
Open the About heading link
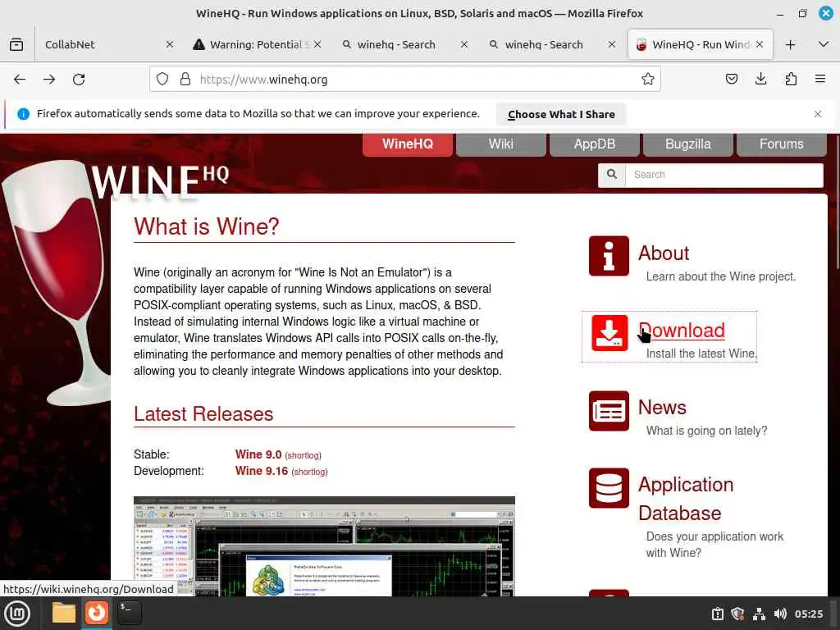[x=663, y=253]
